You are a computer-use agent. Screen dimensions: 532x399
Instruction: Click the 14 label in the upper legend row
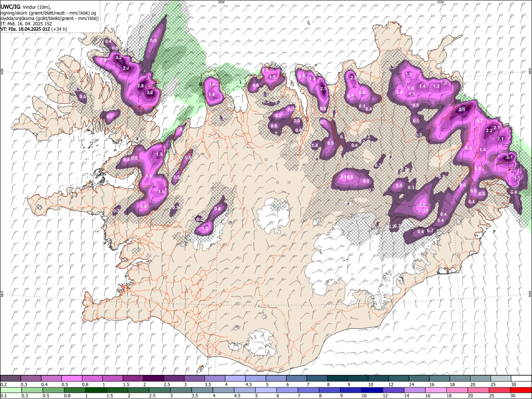click(411, 384)
